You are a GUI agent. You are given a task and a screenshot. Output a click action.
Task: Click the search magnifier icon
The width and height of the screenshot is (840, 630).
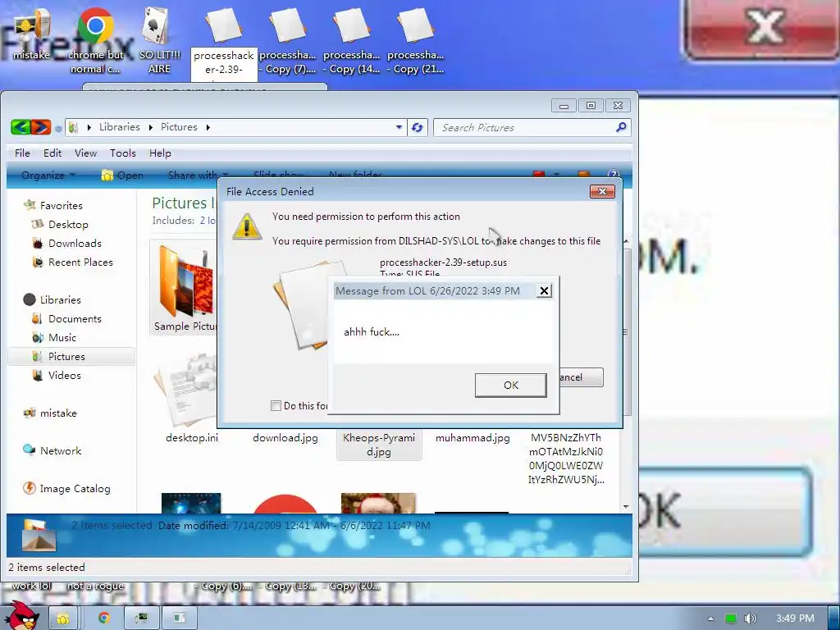pos(621,127)
